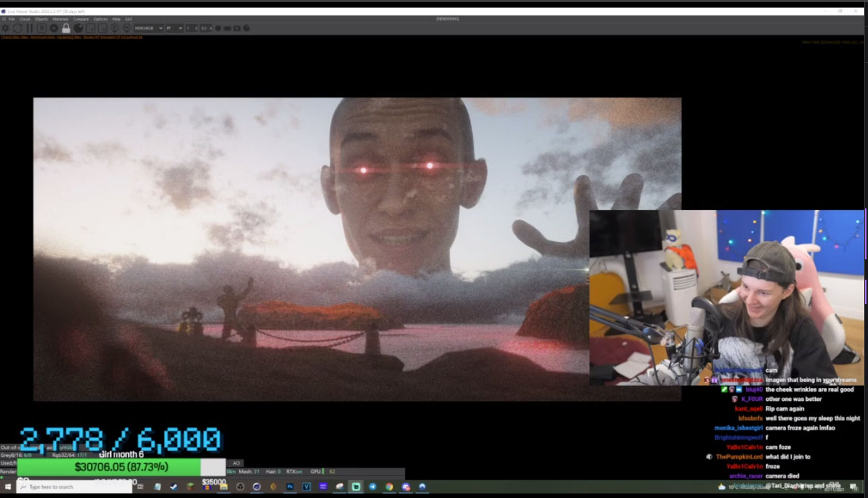Image resolution: width=868 pixels, height=498 pixels.
Task: Open the Materials menu
Action: pos(61,19)
